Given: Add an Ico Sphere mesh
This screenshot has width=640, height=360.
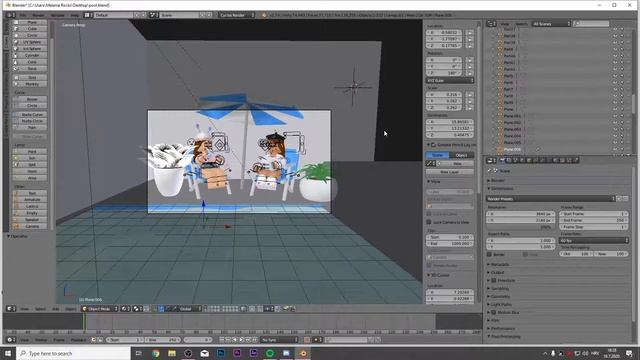Looking at the screenshot, I should pyautogui.click(x=30, y=49).
